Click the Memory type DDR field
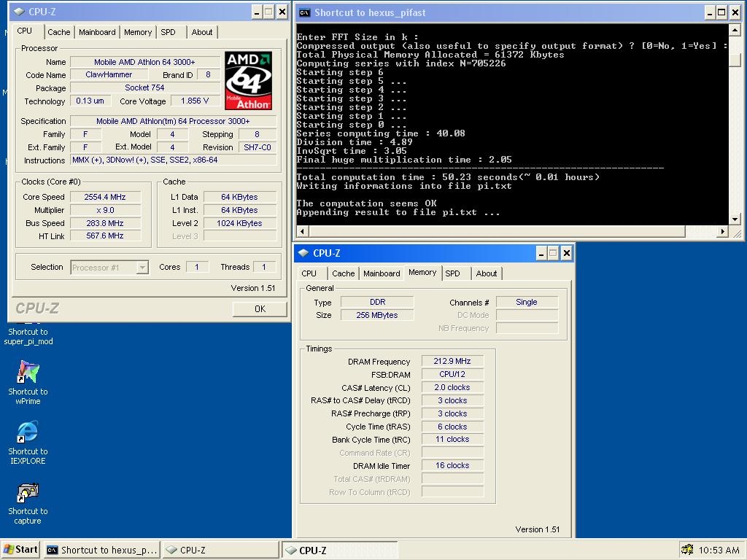 [377, 302]
